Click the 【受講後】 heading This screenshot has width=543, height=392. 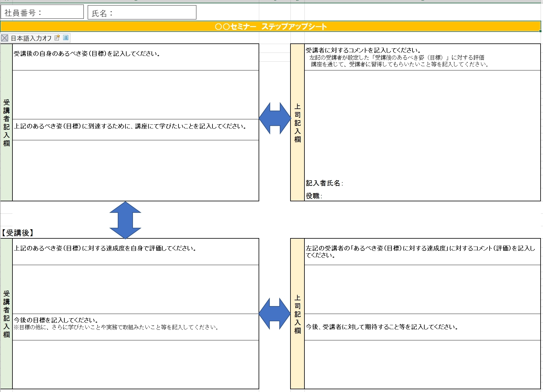[x=18, y=233]
